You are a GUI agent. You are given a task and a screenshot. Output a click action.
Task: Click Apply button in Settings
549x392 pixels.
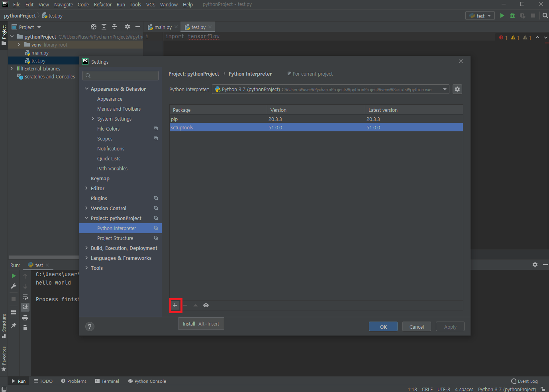(450, 327)
